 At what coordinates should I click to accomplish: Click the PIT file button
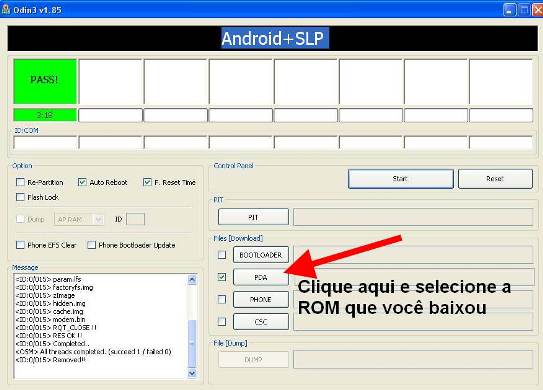[x=253, y=217]
